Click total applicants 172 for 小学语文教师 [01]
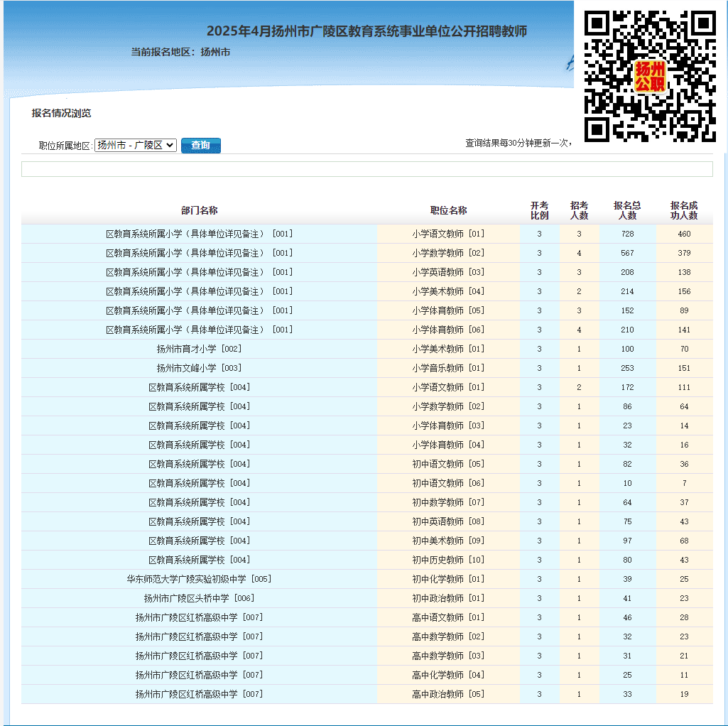Viewport: 728px width, 726px height. pyautogui.click(x=627, y=387)
